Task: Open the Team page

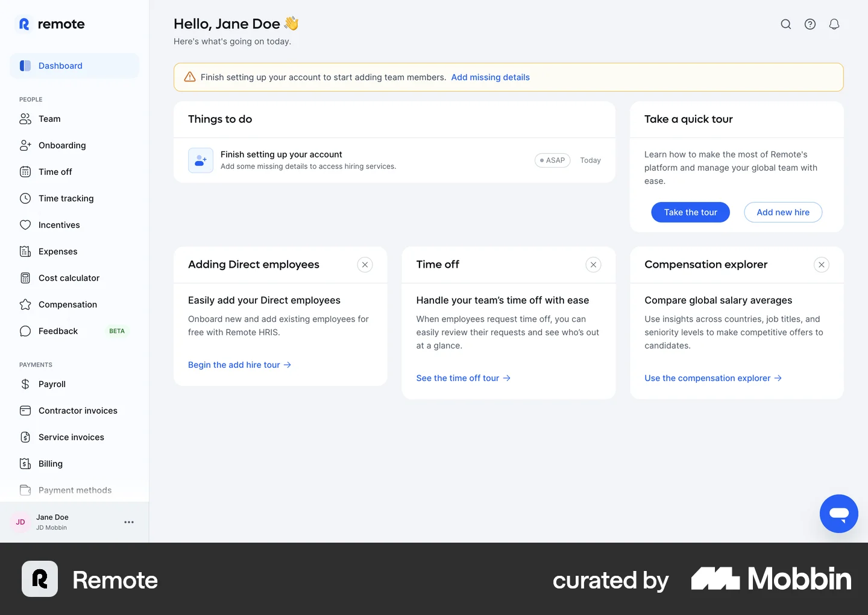Action: tap(74, 119)
